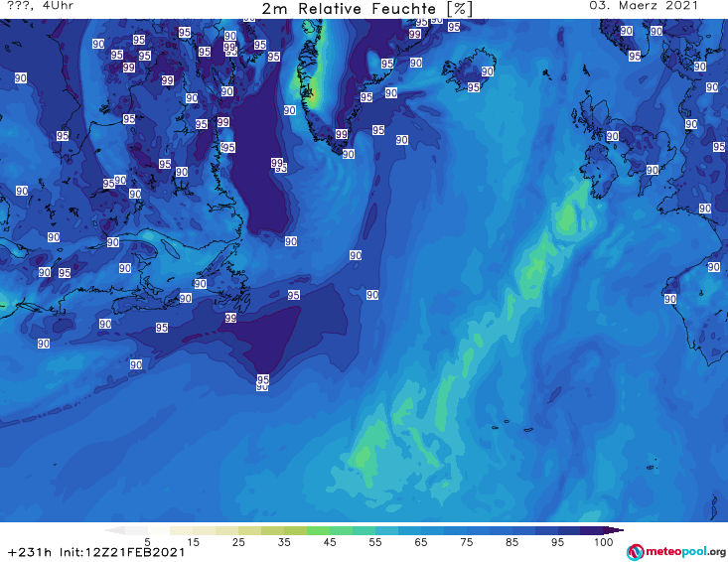This screenshot has width=728, height=562.
Task: Click the legend value '65'
Action: click(x=421, y=542)
